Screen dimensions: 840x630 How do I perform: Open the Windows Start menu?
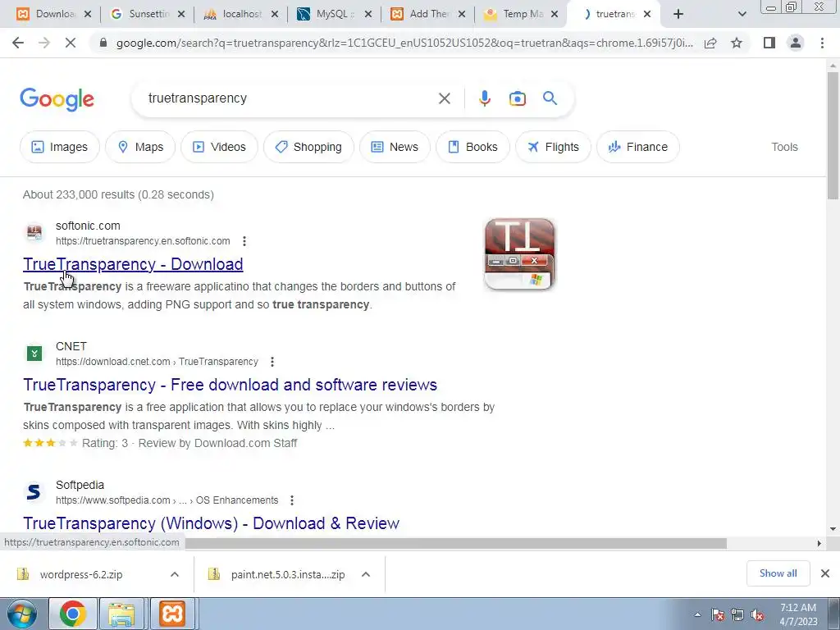click(x=21, y=614)
